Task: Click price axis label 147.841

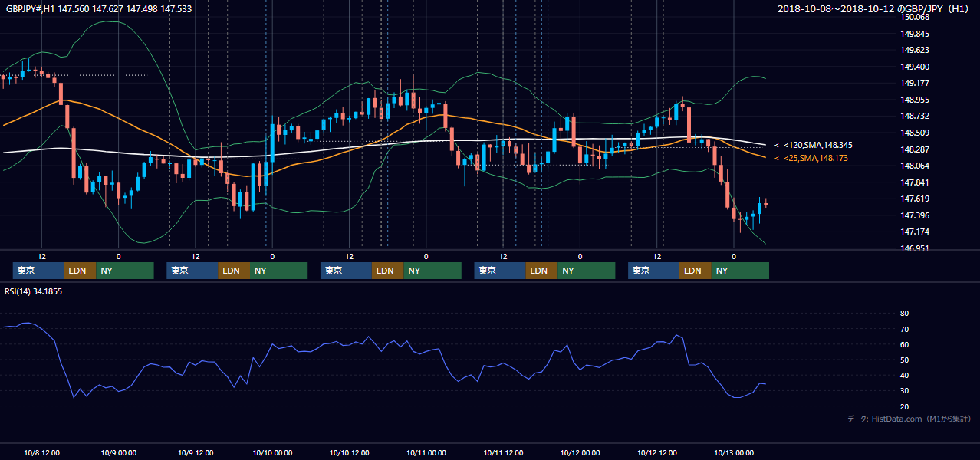Action: pyautogui.click(x=914, y=182)
